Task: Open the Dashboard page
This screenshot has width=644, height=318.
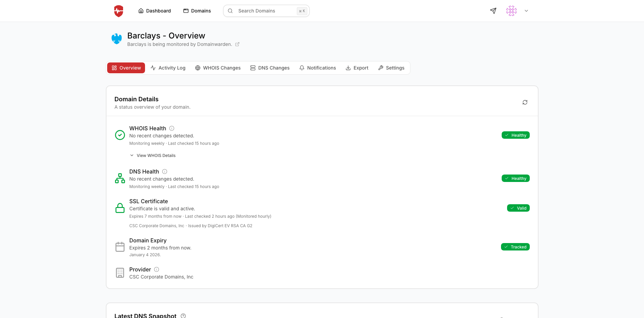Action: [154, 11]
